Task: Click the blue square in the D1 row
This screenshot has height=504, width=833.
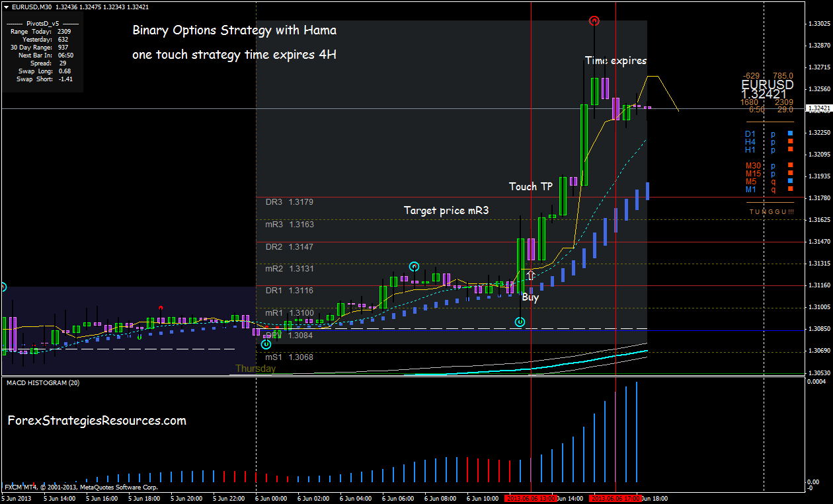Action: (789, 134)
